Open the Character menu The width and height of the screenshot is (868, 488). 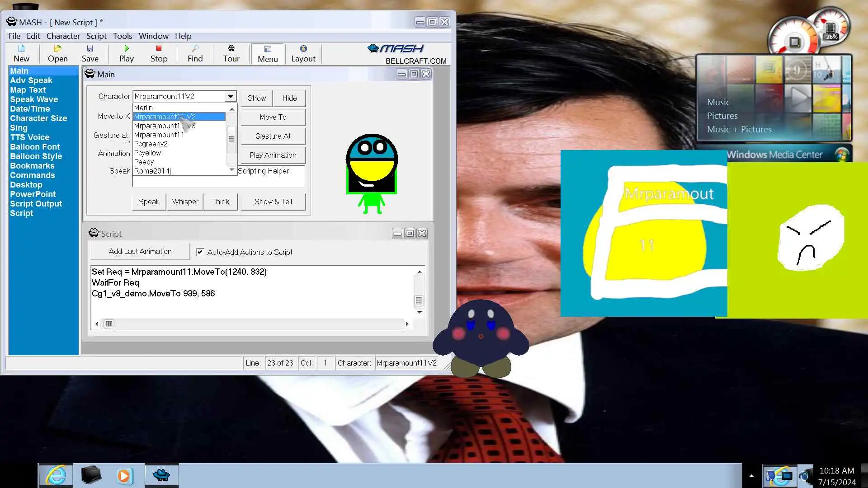tap(63, 36)
